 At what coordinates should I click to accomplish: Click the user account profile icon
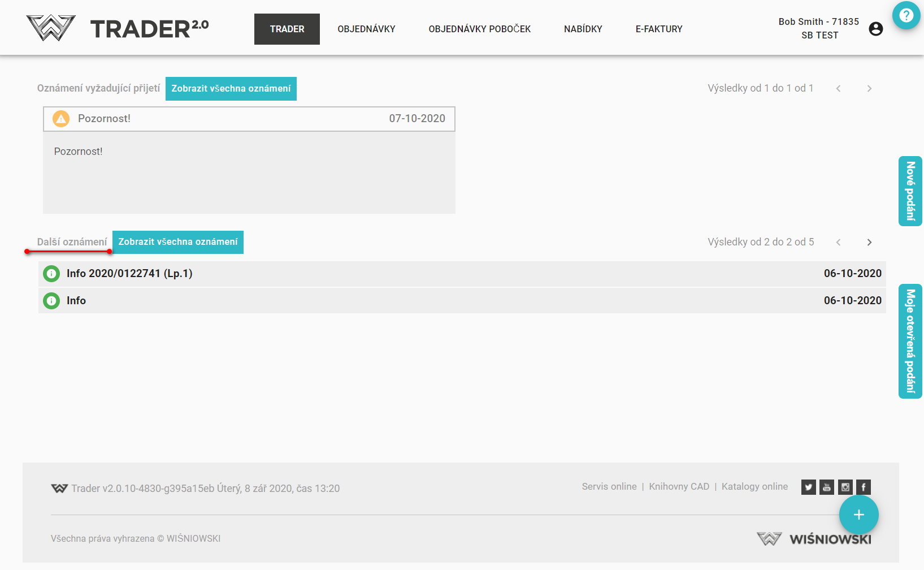click(x=875, y=29)
